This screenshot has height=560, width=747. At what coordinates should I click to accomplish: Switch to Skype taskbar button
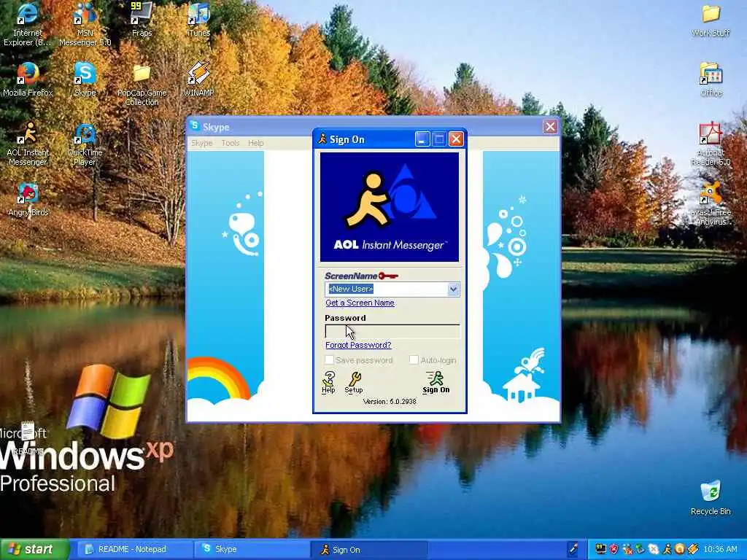click(x=252, y=550)
